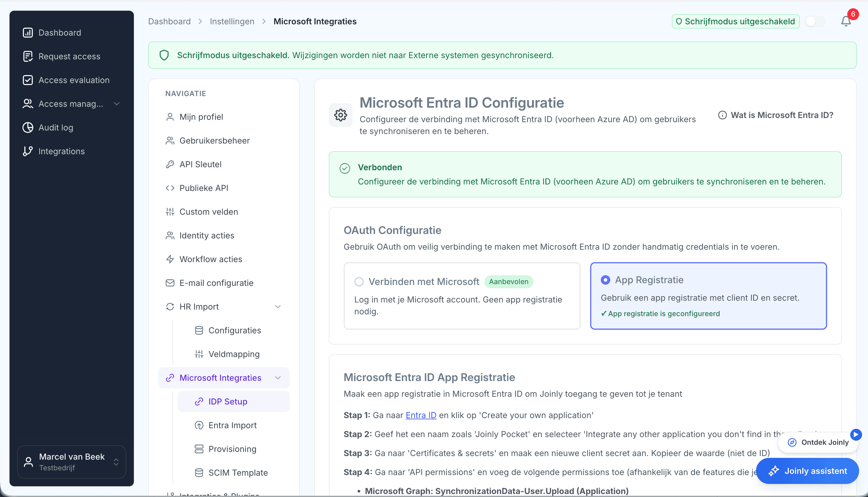Click the Publieke API code brackets icon

click(x=170, y=188)
